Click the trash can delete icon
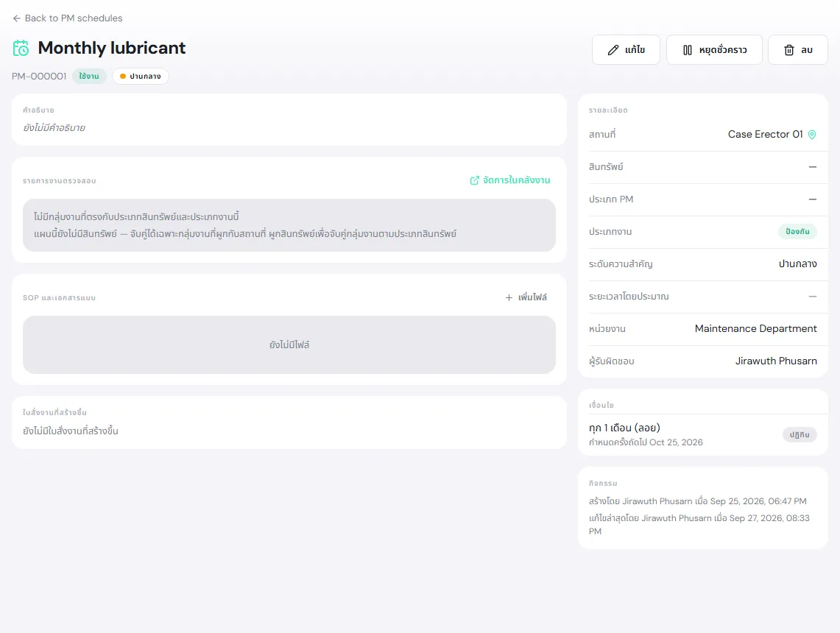This screenshot has width=840, height=633. coord(788,50)
